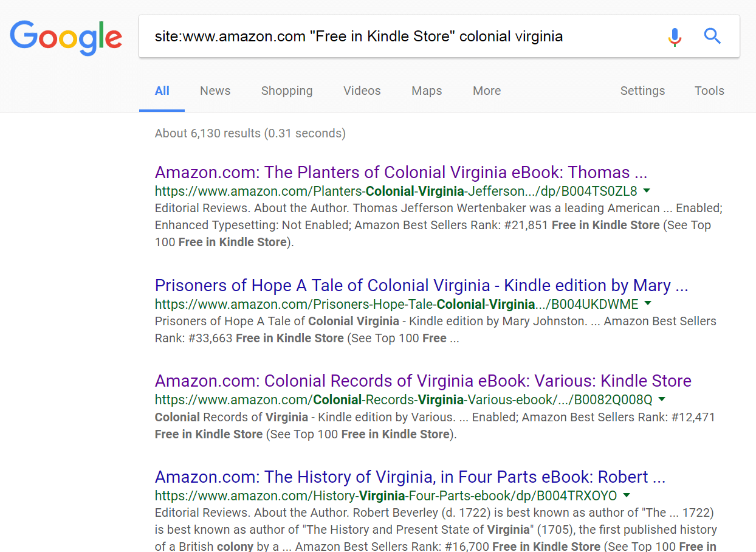756x552 pixels.
Task: Open The History of Virginia result link
Action: click(x=410, y=477)
